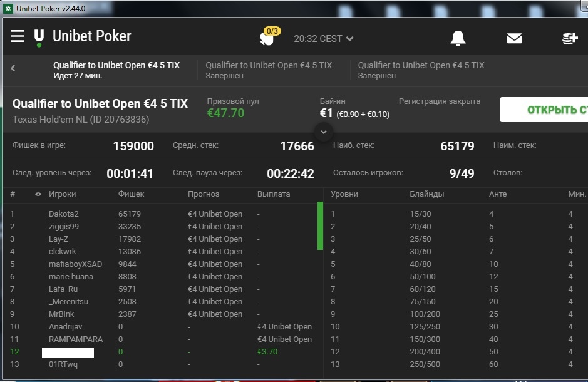This screenshot has width=588, height=382.
Task: Click the Уровни column header
Action: [x=344, y=194]
